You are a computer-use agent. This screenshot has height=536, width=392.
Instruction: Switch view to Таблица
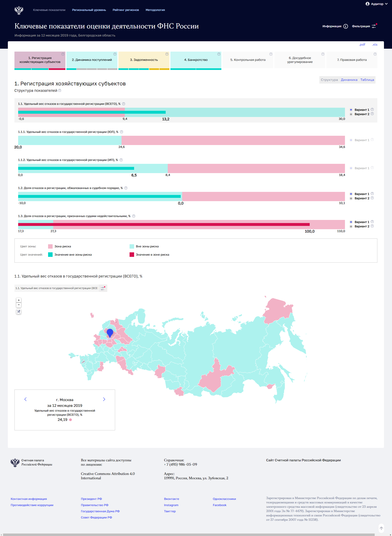367,80
